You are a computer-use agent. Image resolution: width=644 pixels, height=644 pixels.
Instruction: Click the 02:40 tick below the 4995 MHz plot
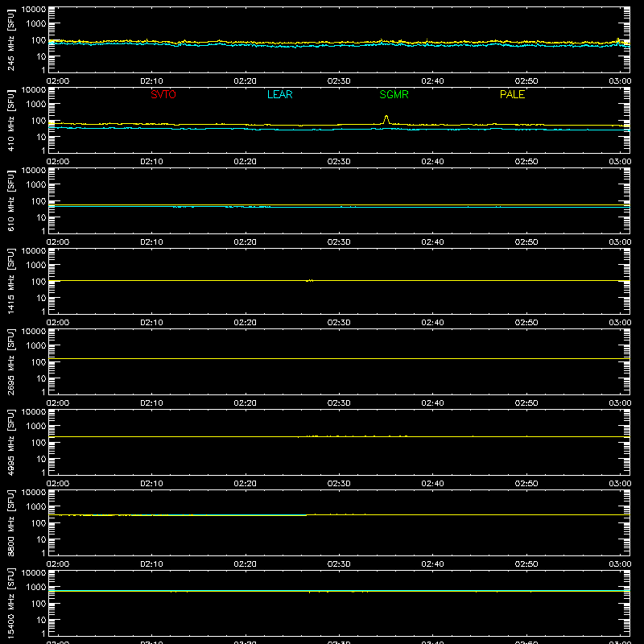coord(432,484)
